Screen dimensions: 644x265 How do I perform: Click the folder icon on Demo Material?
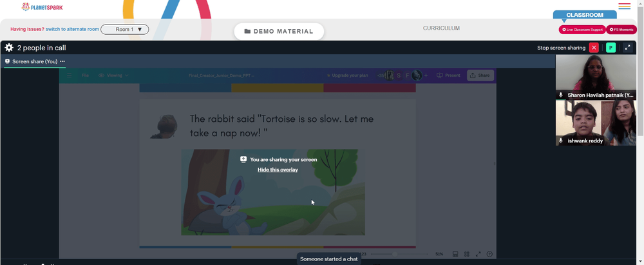click(247, 32)
